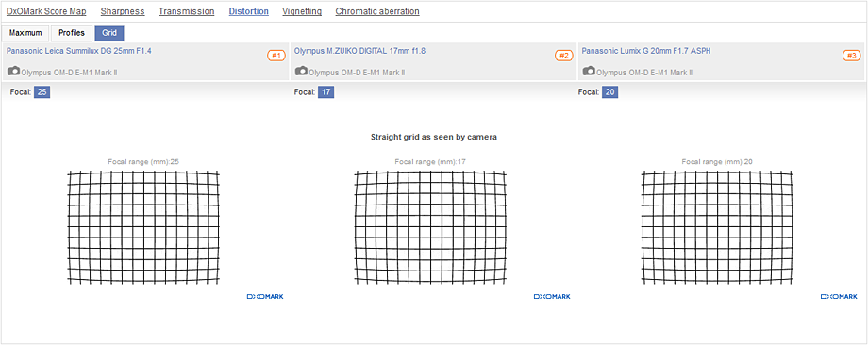Open Panasonic Leica Summilux DG 25mm F1.4 link
Screen dimensions: 868x345
click(79, 51)
